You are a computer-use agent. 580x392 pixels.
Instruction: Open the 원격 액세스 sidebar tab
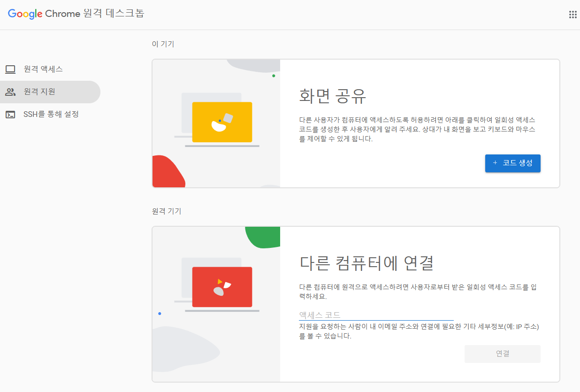click(x=50, y=69)
